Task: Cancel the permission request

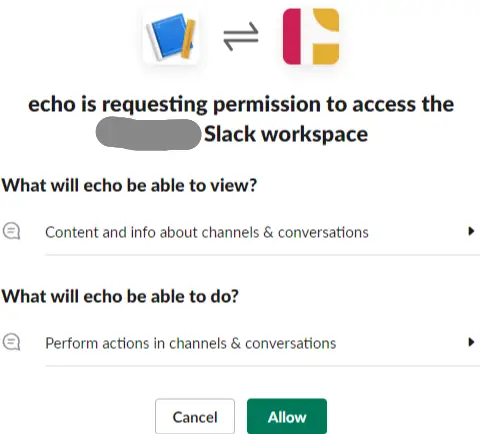Action: (195, 417)
